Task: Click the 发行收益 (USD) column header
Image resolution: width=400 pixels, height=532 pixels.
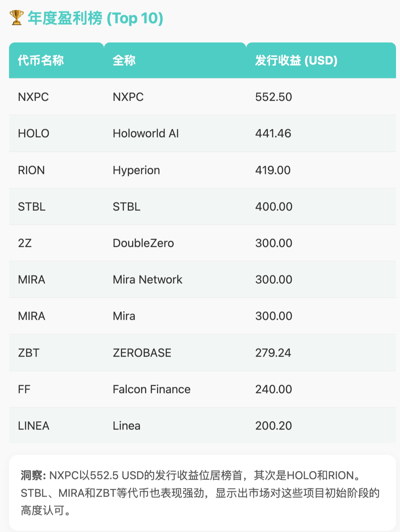Action: [x=296, y=60]
